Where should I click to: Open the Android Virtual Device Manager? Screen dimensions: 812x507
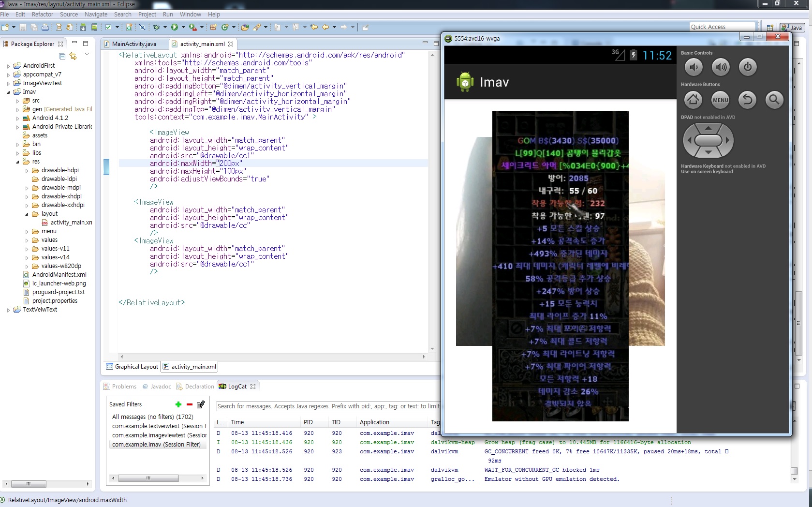(94, 27)
